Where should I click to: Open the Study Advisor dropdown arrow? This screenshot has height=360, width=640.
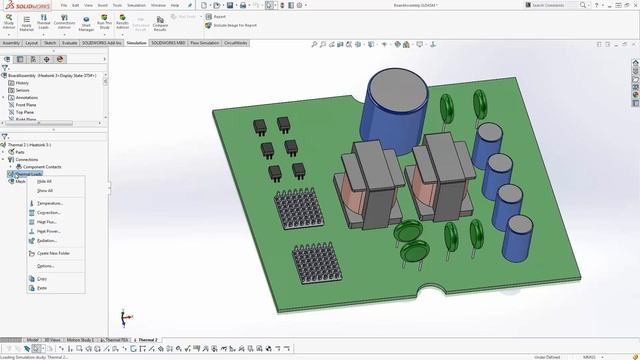click(x=9, y=35)
